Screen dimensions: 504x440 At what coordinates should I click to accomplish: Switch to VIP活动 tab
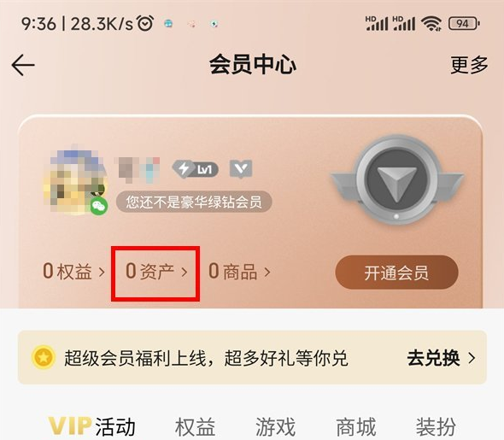click(x=92, y=426)
